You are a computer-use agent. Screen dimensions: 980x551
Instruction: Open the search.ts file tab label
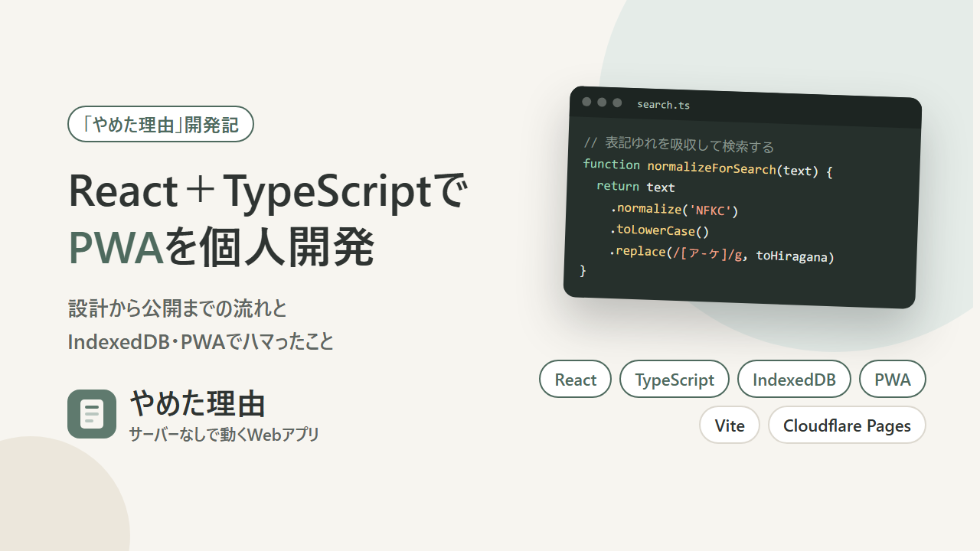pos(663,105)
